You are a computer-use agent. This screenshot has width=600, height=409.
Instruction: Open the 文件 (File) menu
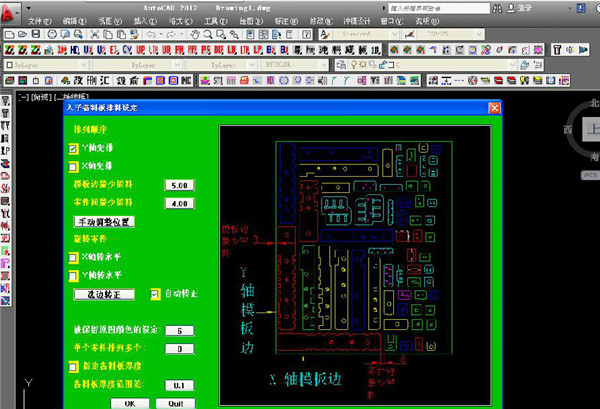(39, 21)
